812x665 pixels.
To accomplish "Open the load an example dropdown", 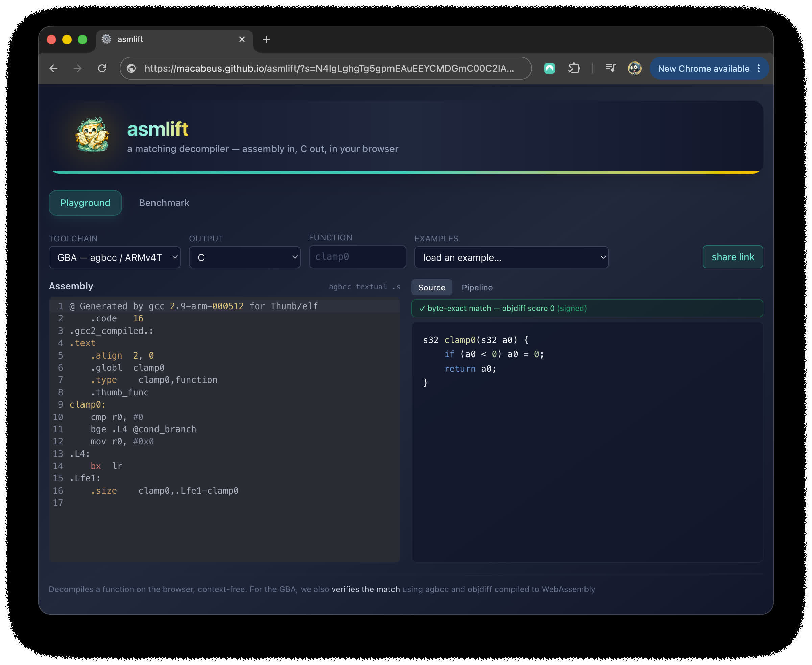I will [x=511, y=257].
